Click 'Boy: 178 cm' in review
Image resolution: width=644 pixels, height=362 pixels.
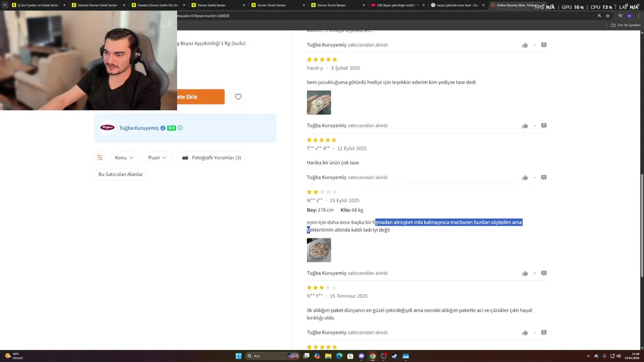320,210
